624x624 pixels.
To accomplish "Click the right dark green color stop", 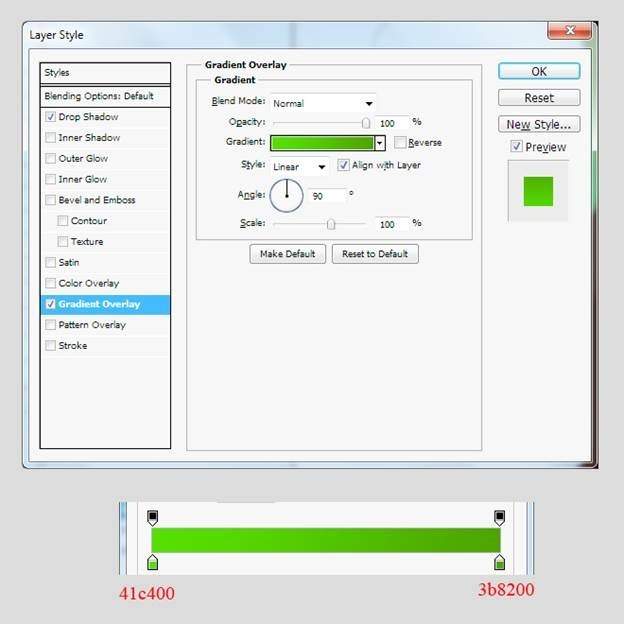I will (x=500, y=562).
